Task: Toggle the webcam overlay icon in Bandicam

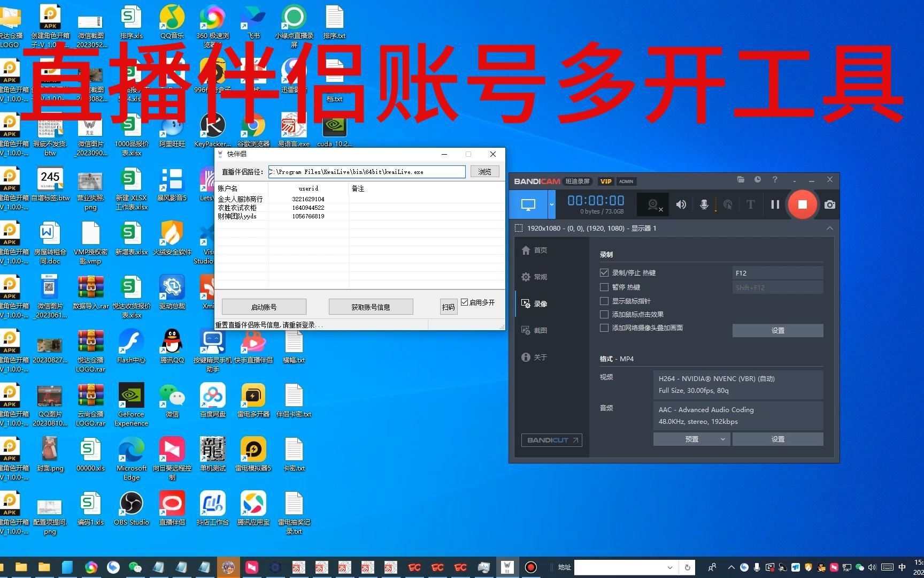Action: (654, 204)
